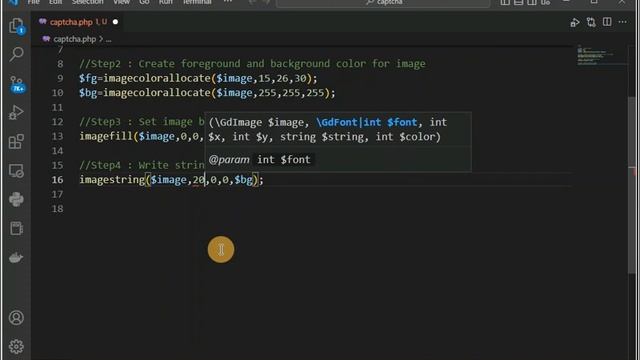
Task: Click the Open Changes compare icon
Action: coord(591,22)
